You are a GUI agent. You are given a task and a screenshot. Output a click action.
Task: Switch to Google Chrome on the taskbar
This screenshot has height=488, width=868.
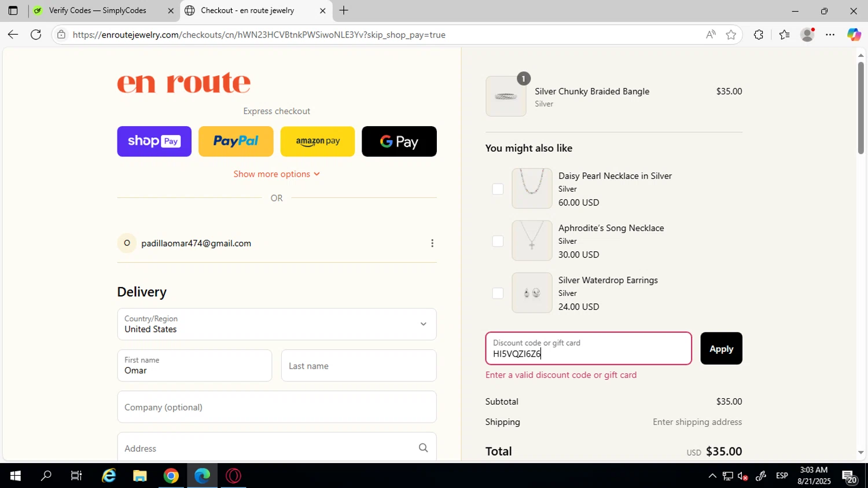[x=171, y=476]
